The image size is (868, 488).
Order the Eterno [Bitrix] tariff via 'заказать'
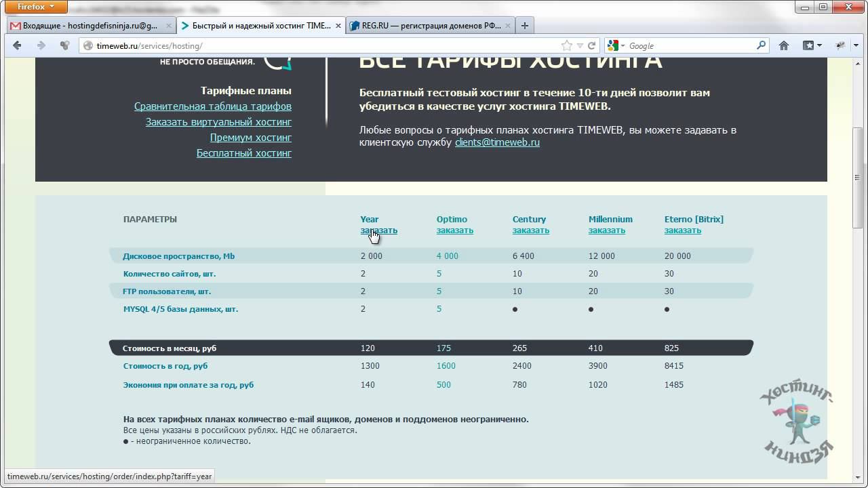click(682, 230)
